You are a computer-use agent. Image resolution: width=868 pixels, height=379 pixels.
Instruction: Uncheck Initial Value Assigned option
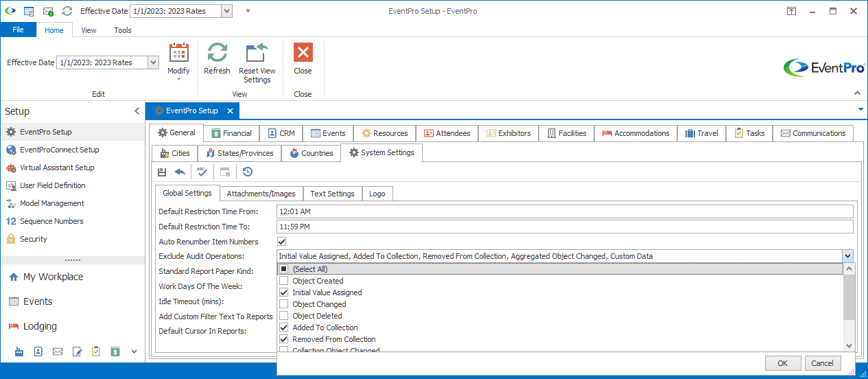point(283,292)
